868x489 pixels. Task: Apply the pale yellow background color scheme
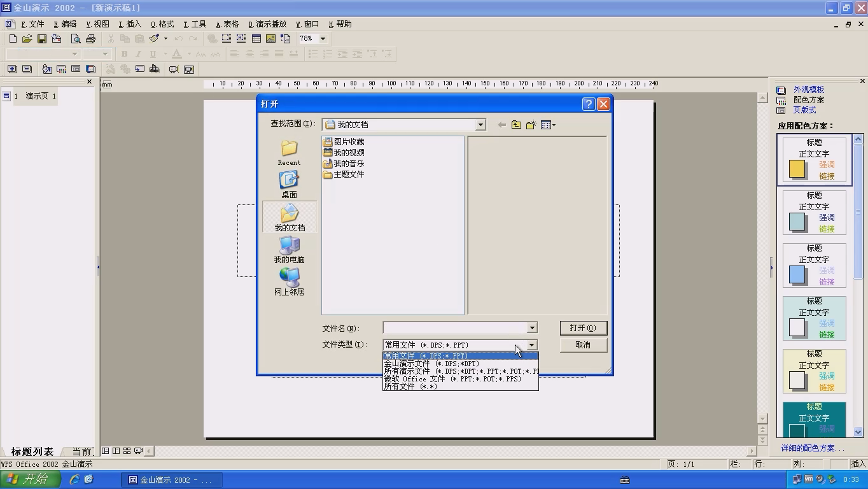815,371
